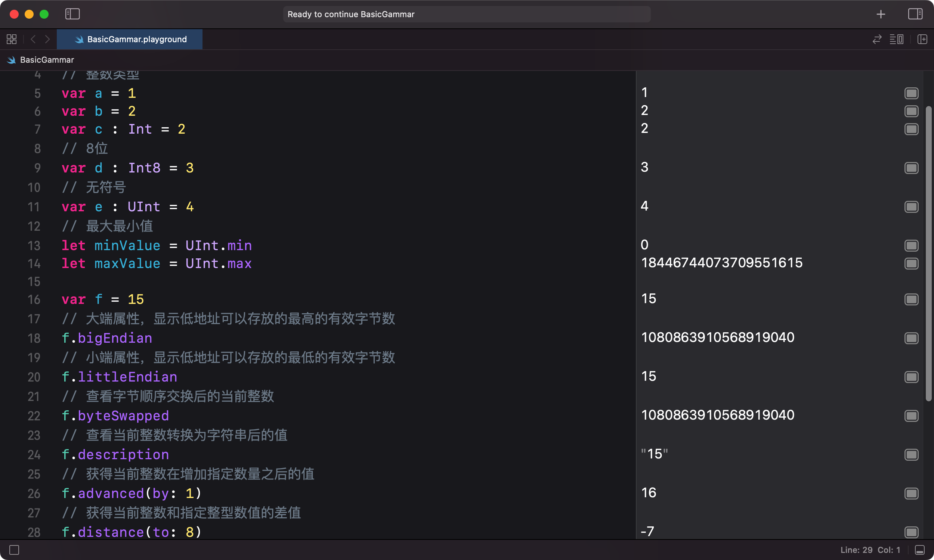Image resolution: width=934 pixels, height=560 pixels.
Task: Click the code line 'f.description'
Action: [x=115, y=455]
